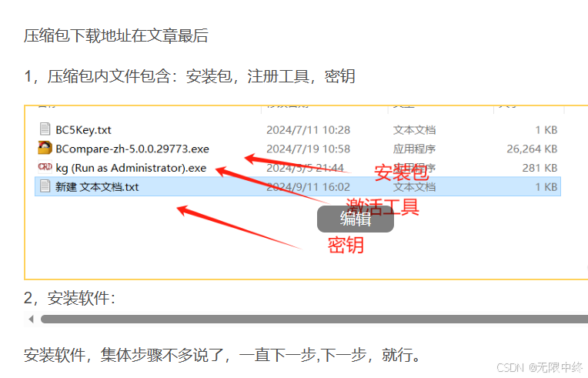Select file name 新建 文本文档.txt
Screen dimensions: 588x378
click(97, 187)
